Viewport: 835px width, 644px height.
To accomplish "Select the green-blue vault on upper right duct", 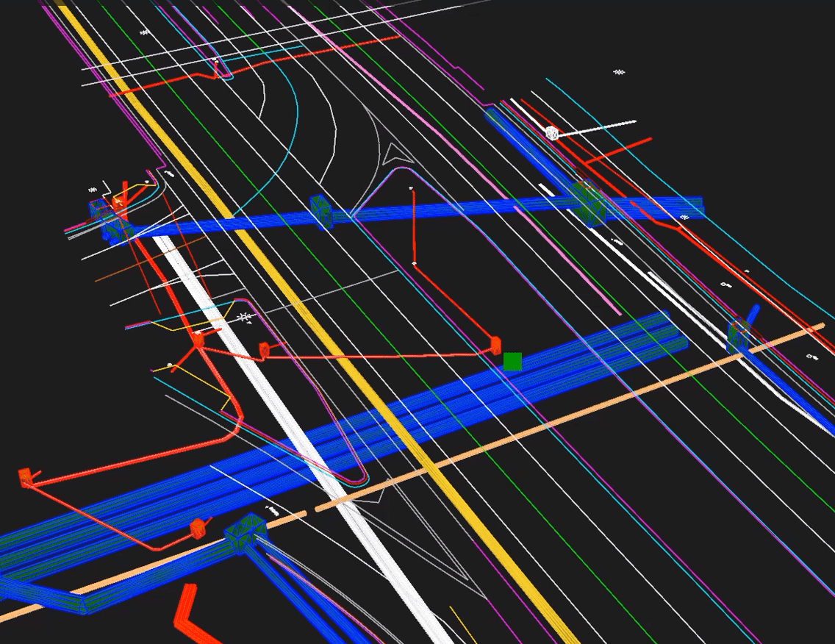I will pyautogui.click(x=587, y=203).
